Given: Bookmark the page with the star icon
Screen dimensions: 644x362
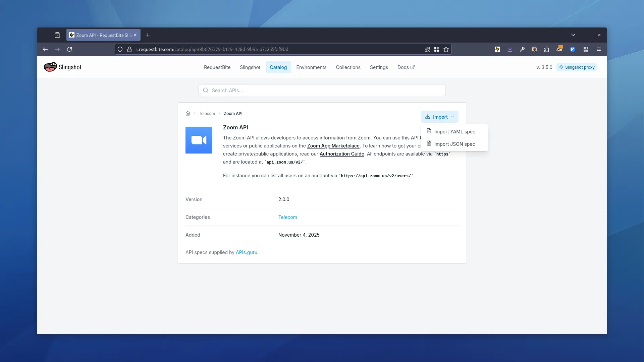Looking at the screenshot, I should click(x=446, y=49).
